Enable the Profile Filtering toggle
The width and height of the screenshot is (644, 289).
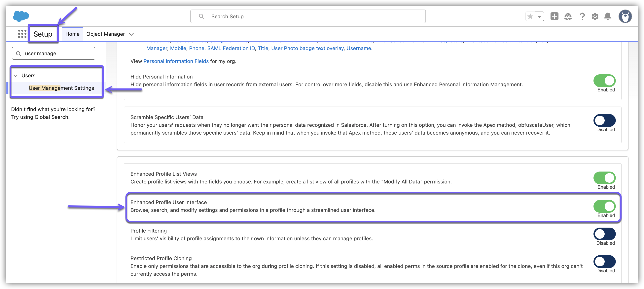pyautogui.click(x=604, y=234)
